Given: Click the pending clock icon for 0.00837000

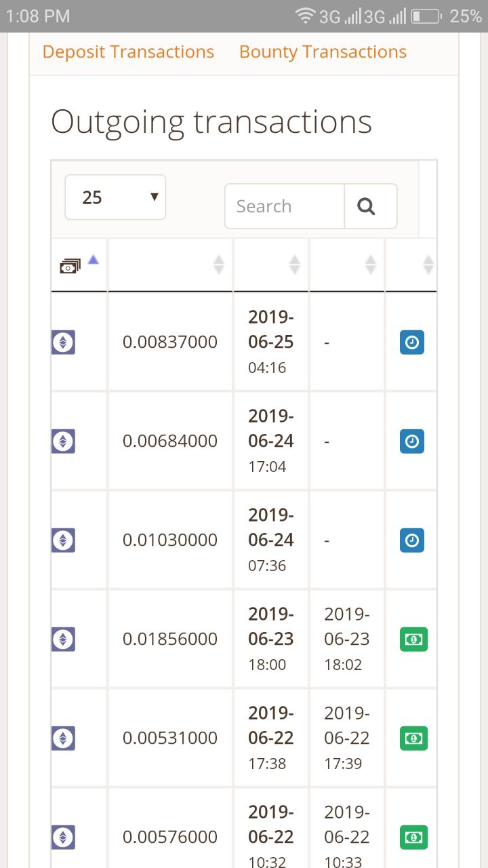Looking at the screenshot, I should [412, 342].
